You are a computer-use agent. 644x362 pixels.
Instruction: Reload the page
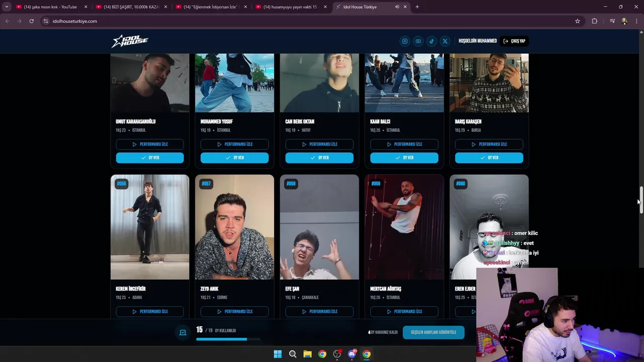click(31, 21)
